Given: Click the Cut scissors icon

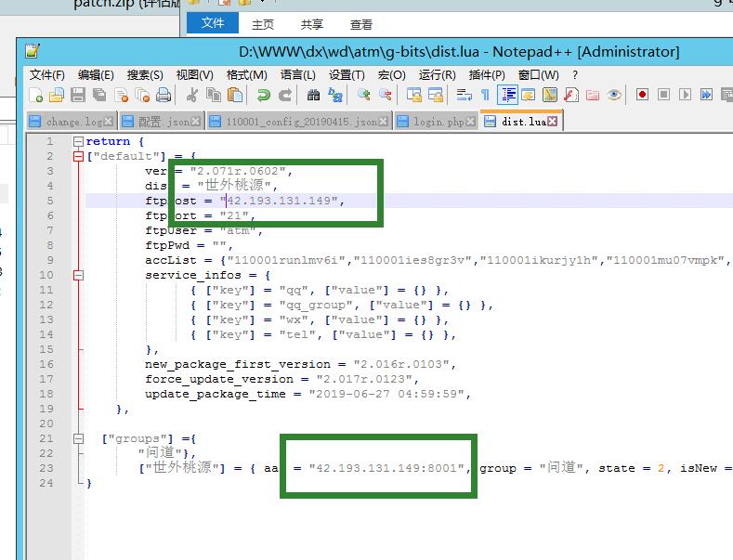Looking at the screenshot, I should point(192,95).
